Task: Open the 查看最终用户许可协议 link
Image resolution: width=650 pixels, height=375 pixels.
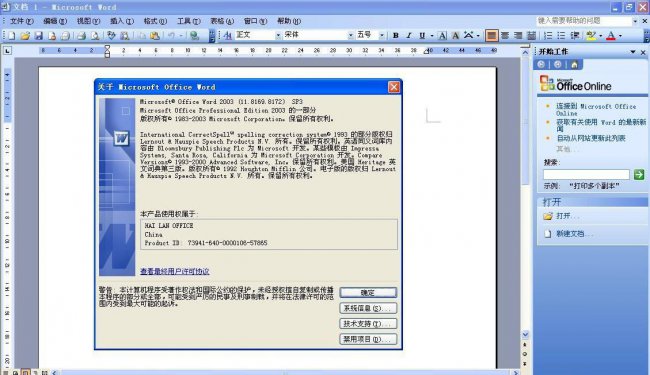Action: click(x=175, y=271)
